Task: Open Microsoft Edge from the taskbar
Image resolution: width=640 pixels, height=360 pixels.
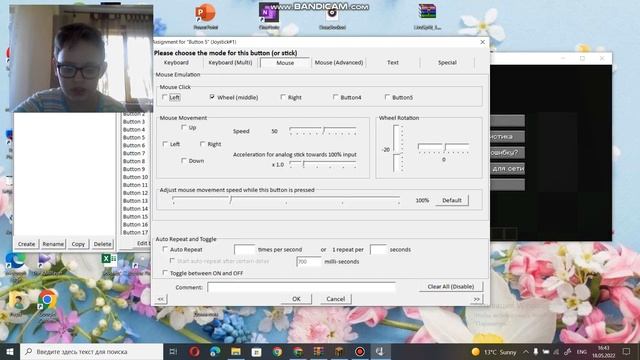Action: coord(215,351)
